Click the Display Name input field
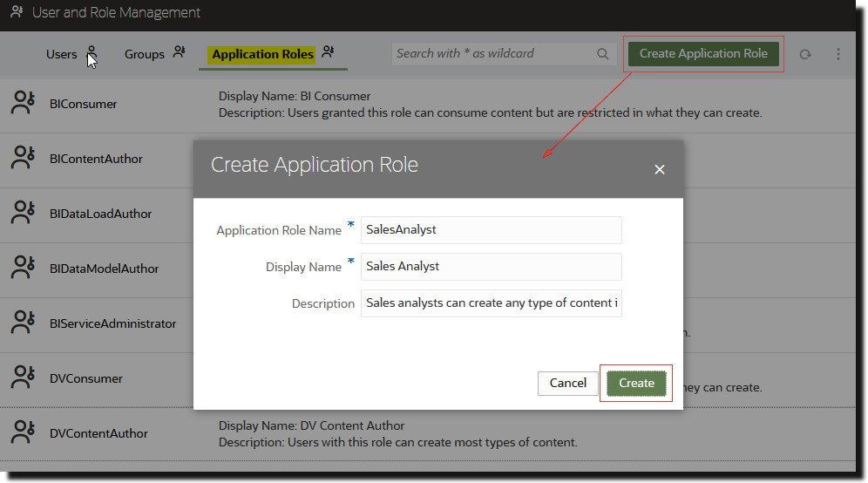Viewport: 868px width, 483px height. pyautogui.click(x=491, y=267)
